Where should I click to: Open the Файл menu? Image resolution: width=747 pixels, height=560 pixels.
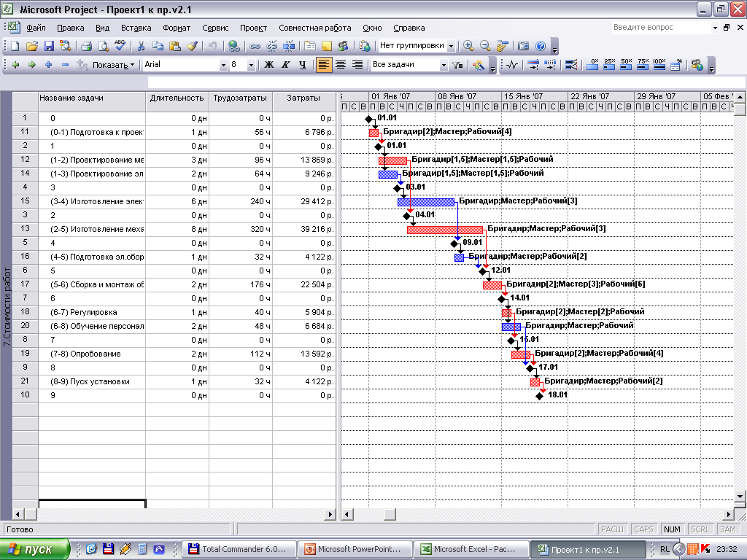click(36, 28)
